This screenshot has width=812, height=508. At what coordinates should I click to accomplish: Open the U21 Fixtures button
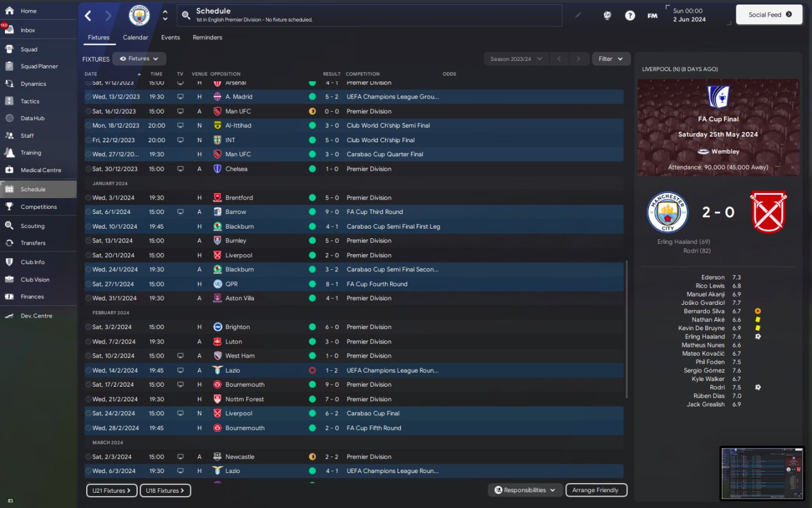pyautogui.click(x=111, y=490)
